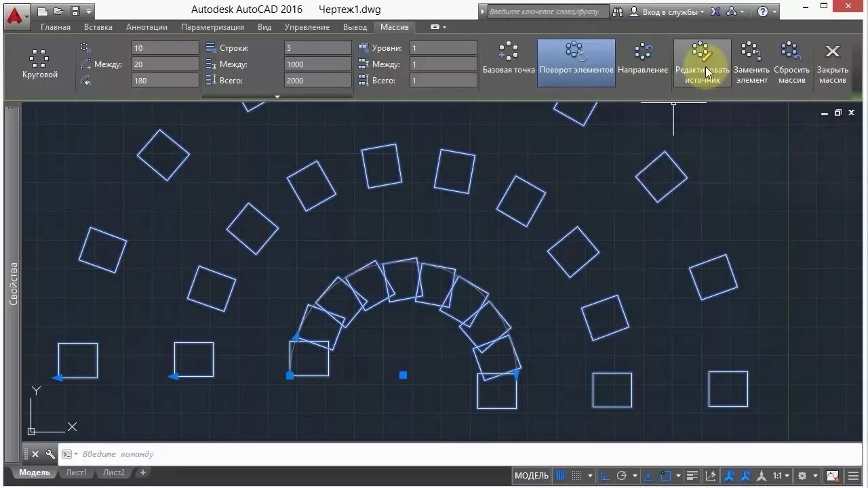Switch to the Модель layout tab

click(34, 472)
